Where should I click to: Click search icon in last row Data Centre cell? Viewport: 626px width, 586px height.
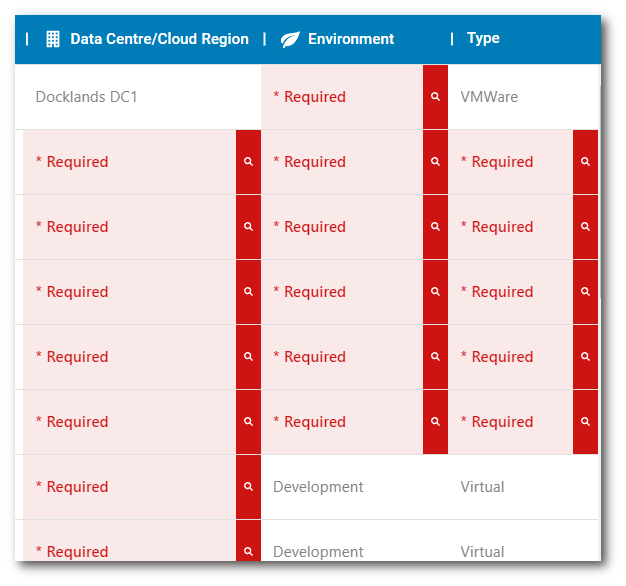tap(248, 550)
